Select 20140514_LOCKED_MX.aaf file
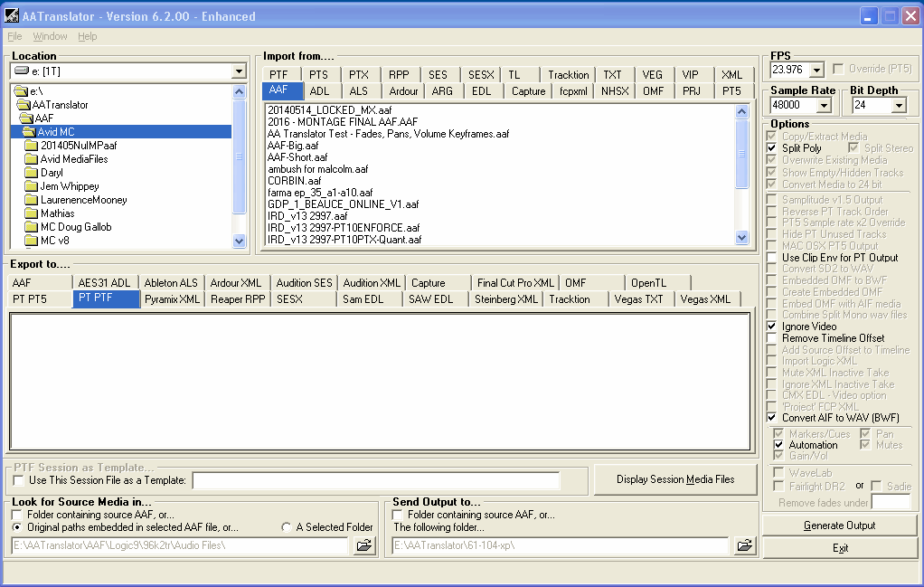 point(329,110)
